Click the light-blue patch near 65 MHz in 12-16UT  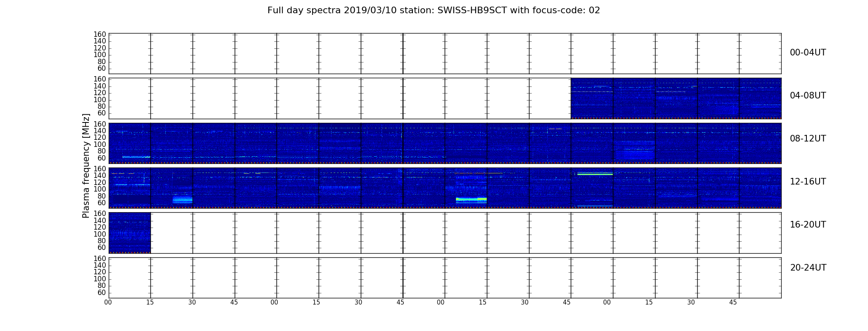click(182, 200)
